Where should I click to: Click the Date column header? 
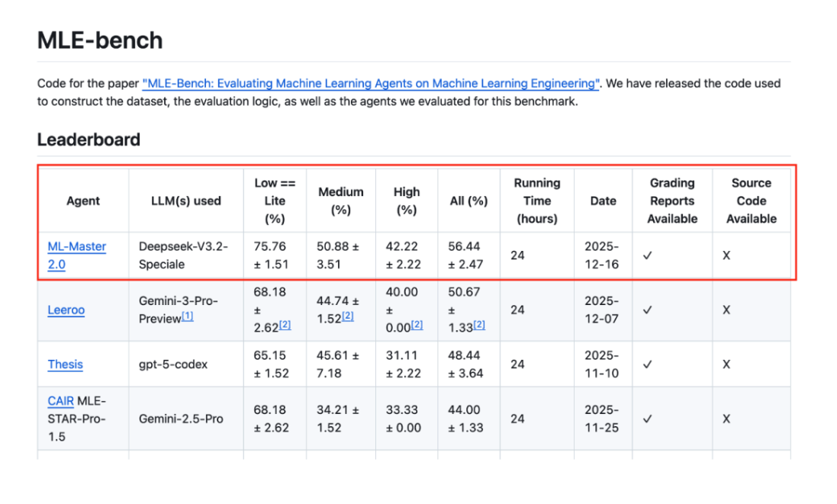click(603, 200)
